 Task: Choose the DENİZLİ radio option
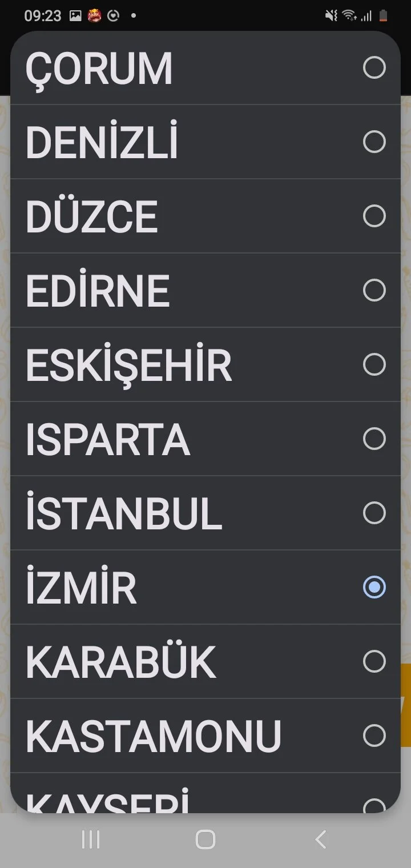coord(374,142)
